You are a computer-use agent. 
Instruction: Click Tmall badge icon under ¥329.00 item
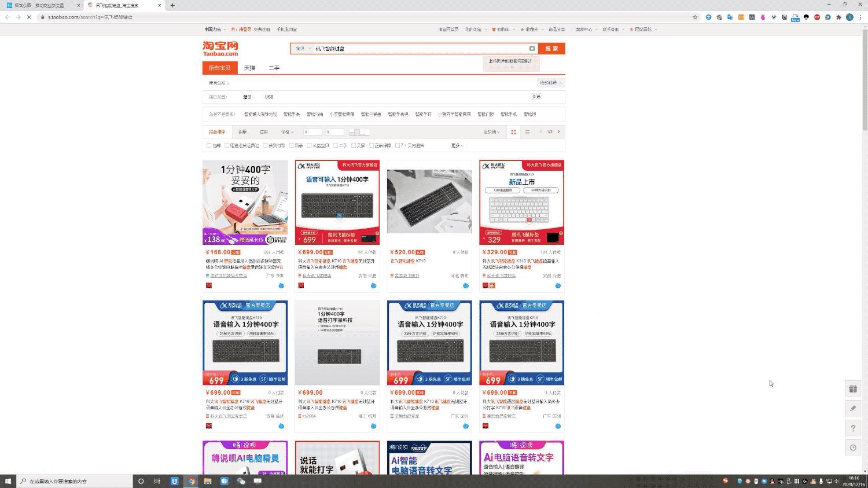[486, 285]
